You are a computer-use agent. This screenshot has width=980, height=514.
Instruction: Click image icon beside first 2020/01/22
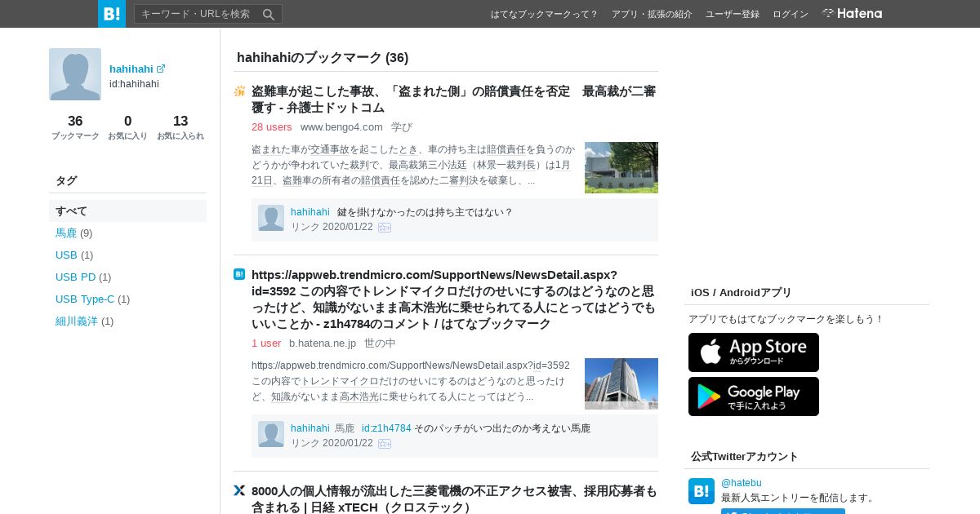pos(385,228)
